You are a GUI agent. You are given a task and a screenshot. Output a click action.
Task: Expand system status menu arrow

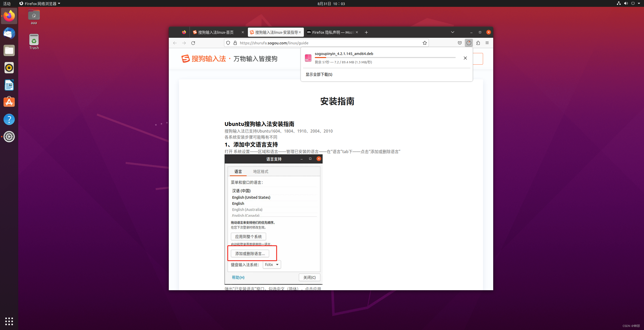pos(639,4)
